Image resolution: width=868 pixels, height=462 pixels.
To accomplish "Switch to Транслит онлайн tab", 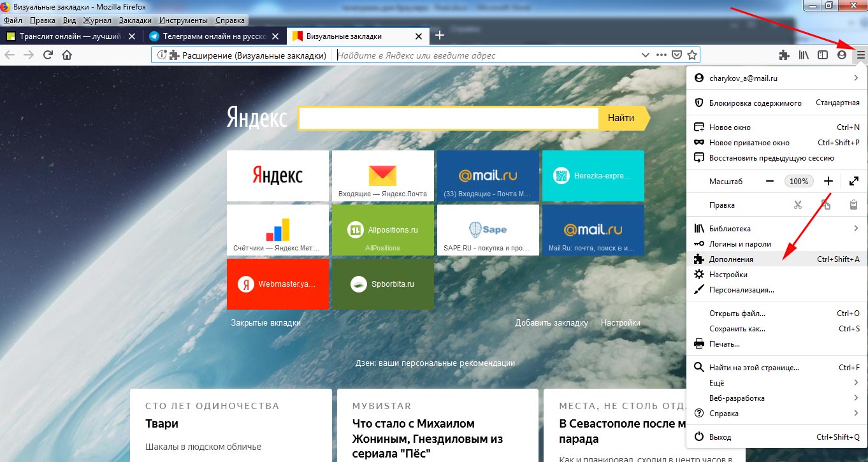I will tap(71, 36).
